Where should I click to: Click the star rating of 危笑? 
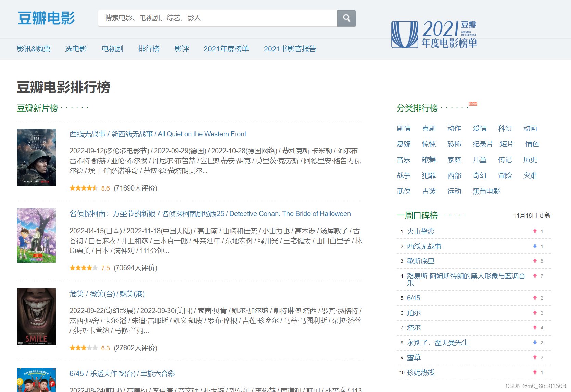click(84, 348)
